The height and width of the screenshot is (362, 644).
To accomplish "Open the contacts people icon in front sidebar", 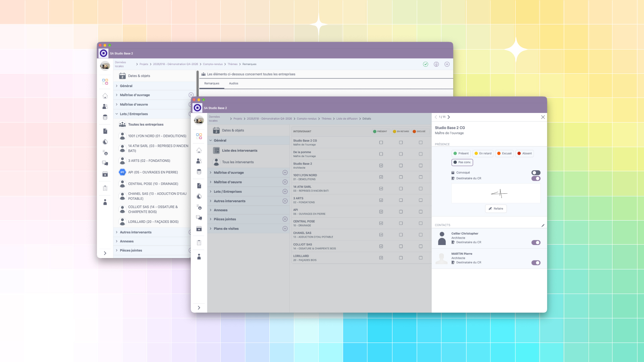I will 199,161.
